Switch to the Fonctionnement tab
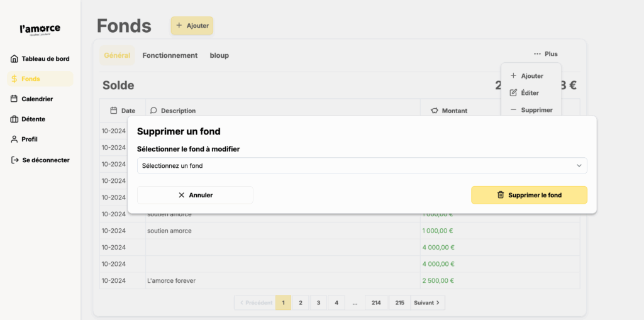 click(x=170, y=55)
